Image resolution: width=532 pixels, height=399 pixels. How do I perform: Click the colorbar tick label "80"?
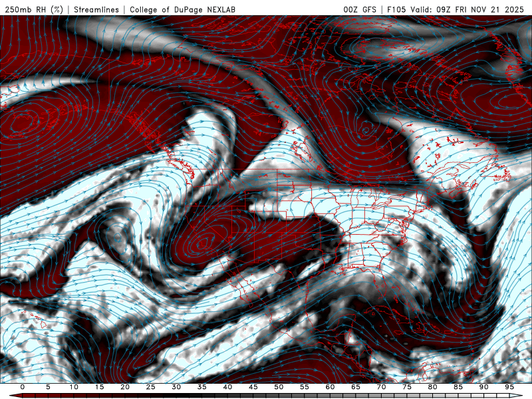click(433, 387)
